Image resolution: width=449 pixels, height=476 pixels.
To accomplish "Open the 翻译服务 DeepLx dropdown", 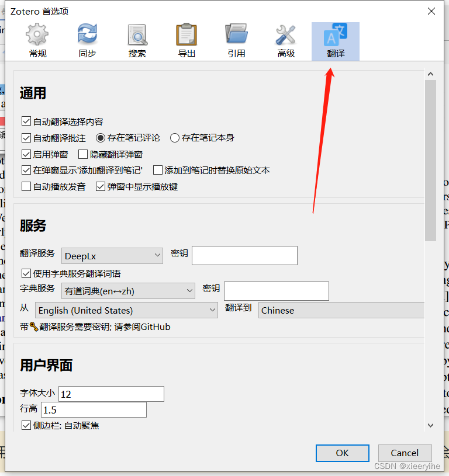I will [112, 256].
